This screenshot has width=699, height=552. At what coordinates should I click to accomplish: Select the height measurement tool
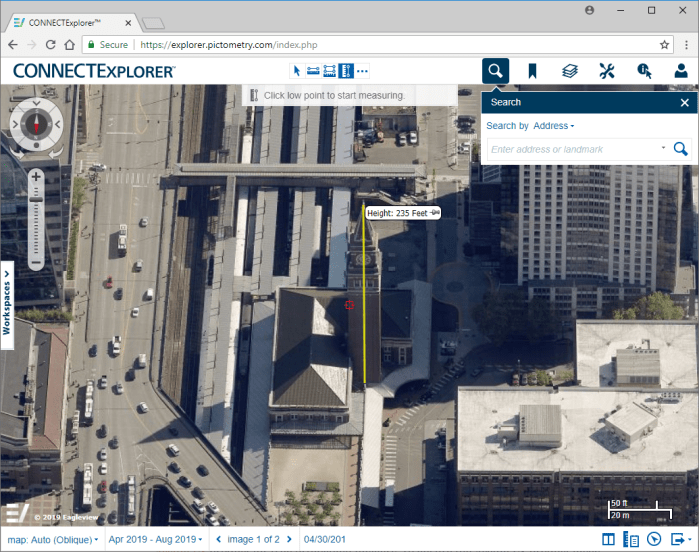(x=345, y=70)
